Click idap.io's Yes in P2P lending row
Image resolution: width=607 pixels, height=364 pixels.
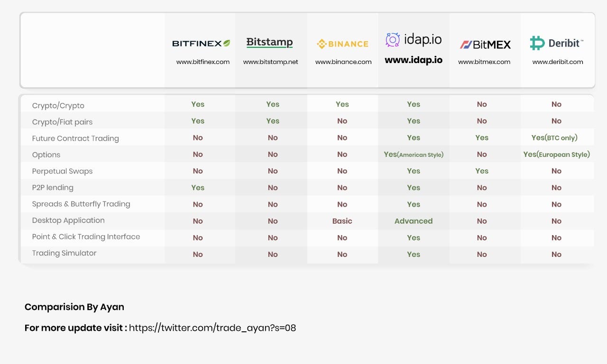414,188
